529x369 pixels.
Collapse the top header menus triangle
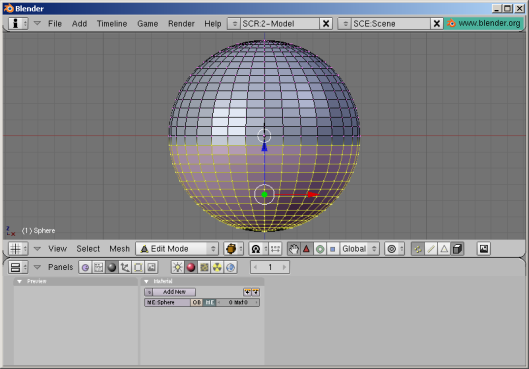pos(37,23)
